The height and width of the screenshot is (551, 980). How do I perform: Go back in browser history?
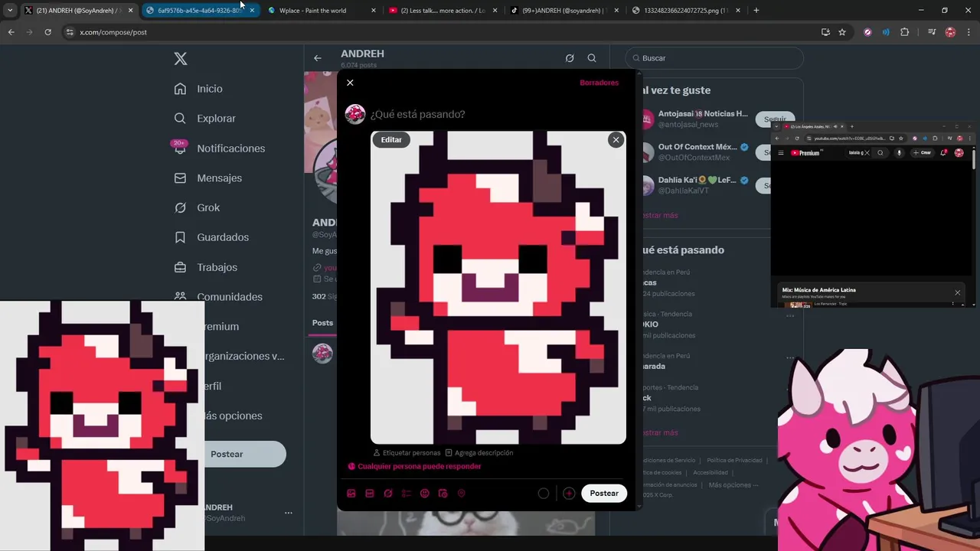[11, 32]
